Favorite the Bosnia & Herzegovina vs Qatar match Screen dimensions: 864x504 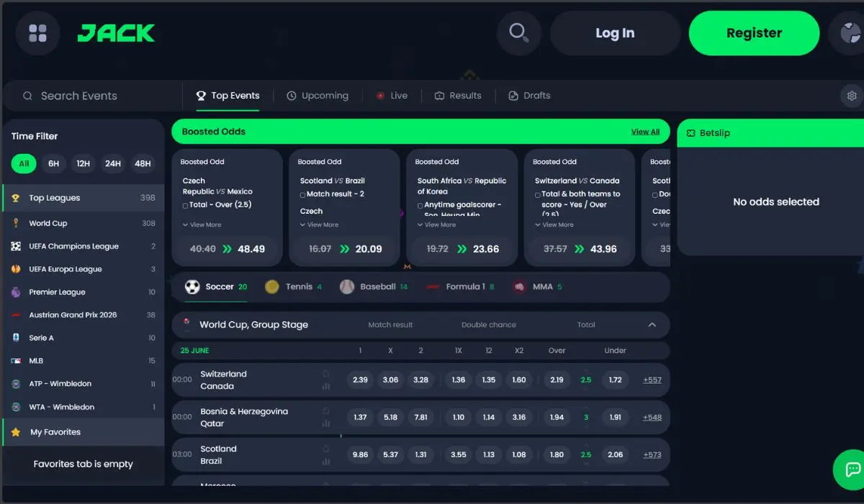326,411
